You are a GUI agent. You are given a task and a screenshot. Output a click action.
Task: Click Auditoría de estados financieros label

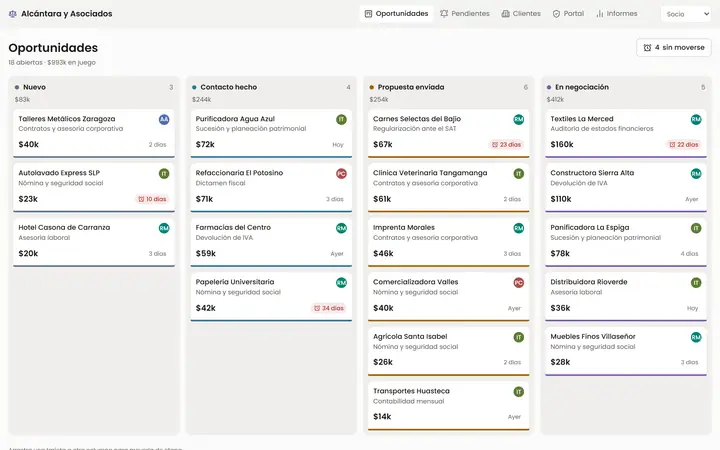pos(602,129)
